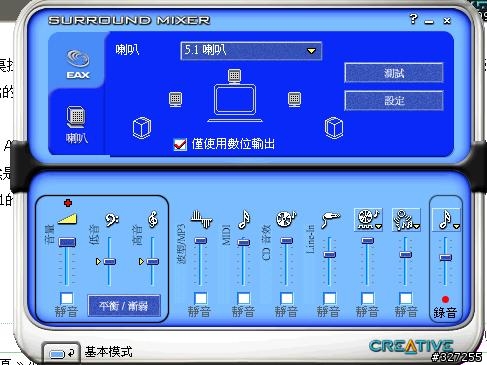Close the Surround Mixer window

[x=447, y=21]
